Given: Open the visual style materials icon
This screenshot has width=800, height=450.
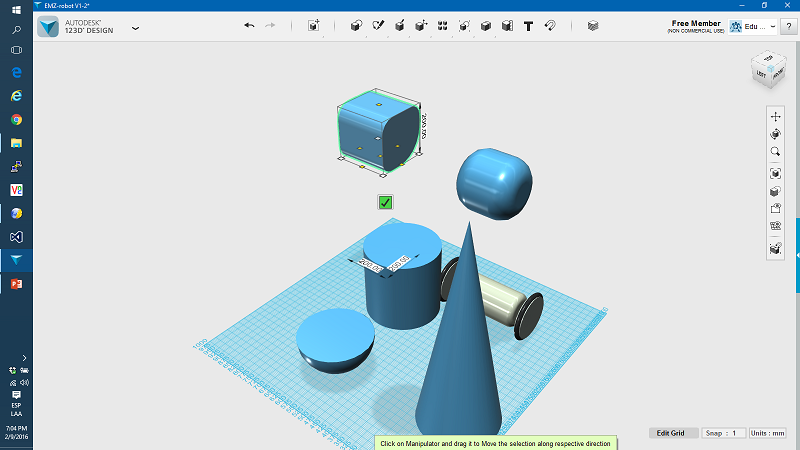Looking at the screenshot, I should click(x=776, y=209).
